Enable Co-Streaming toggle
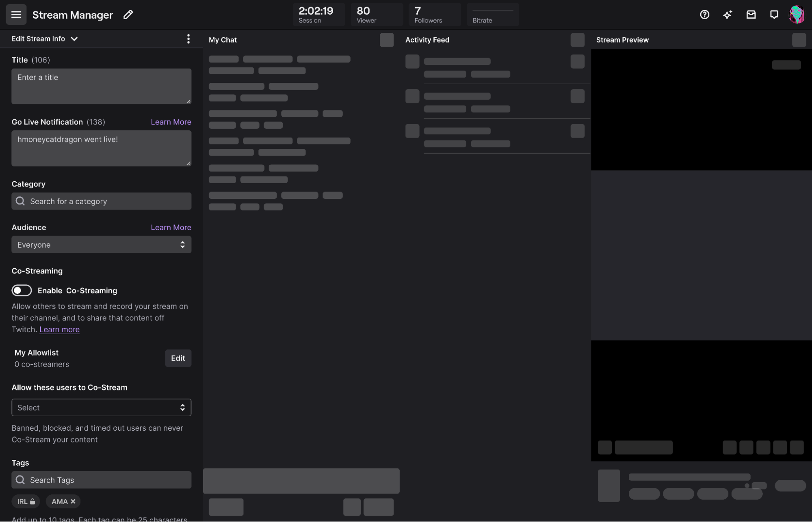Screen dimensions: 812x522 pyautogui.click(x=22, y=290)
